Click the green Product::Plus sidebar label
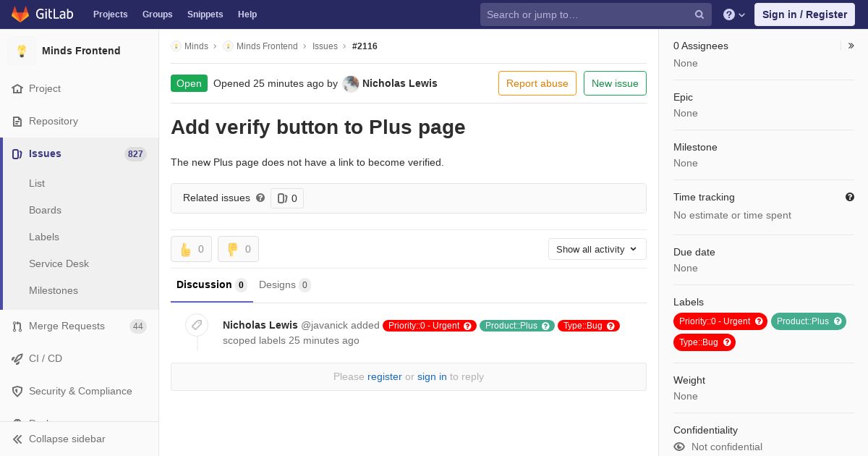 tap(803, 321)
